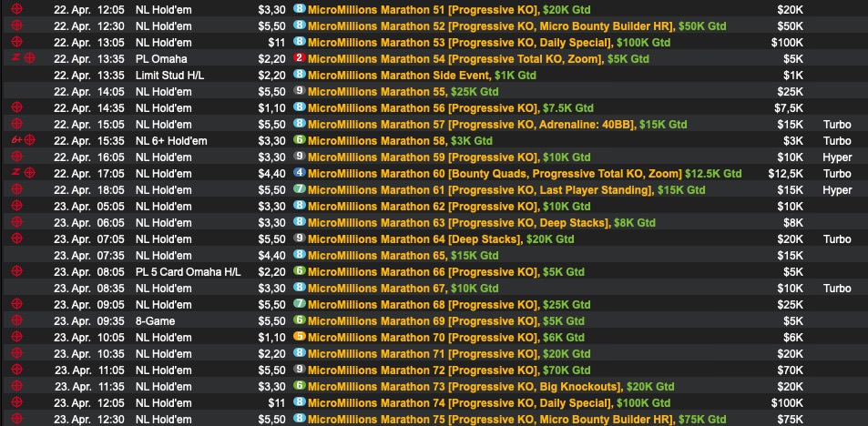The height and width of the screenshot is (426, 868).
Task: Open MicroMillions Marathon Side Event
Action: pyautogui.click(x=422, y=76)
